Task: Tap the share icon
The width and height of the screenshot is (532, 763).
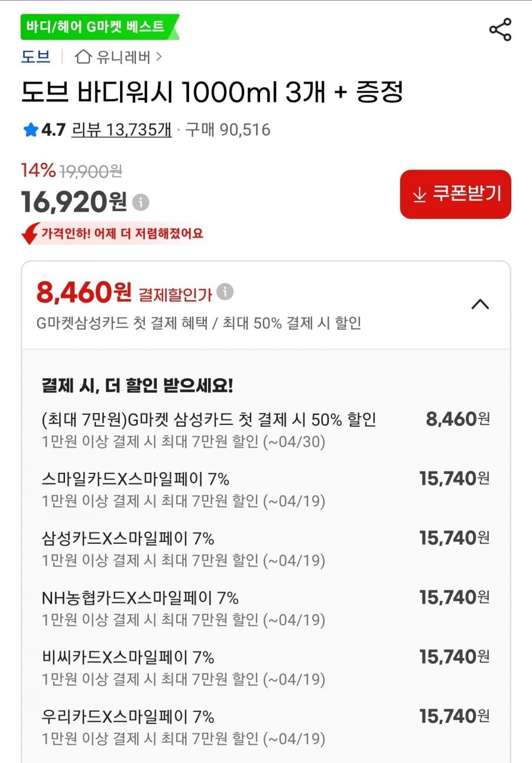Action: pyautogui.click(x=500, y=30)
